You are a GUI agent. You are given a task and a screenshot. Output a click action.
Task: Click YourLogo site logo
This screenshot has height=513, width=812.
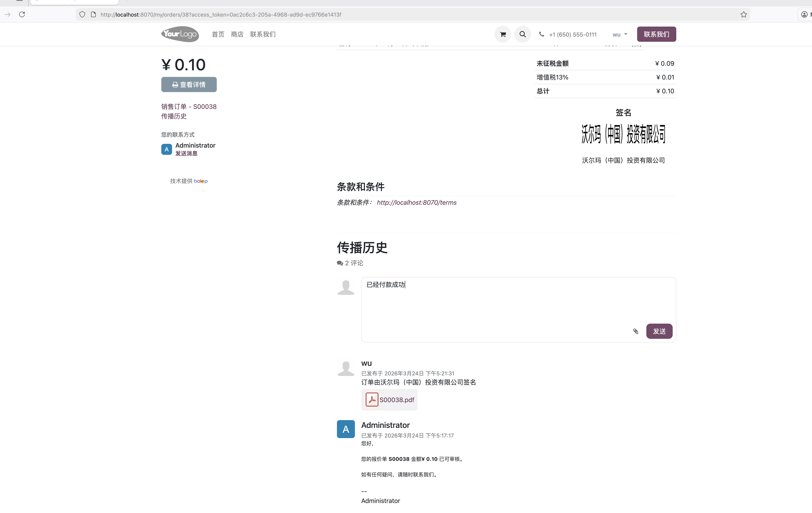180,34
